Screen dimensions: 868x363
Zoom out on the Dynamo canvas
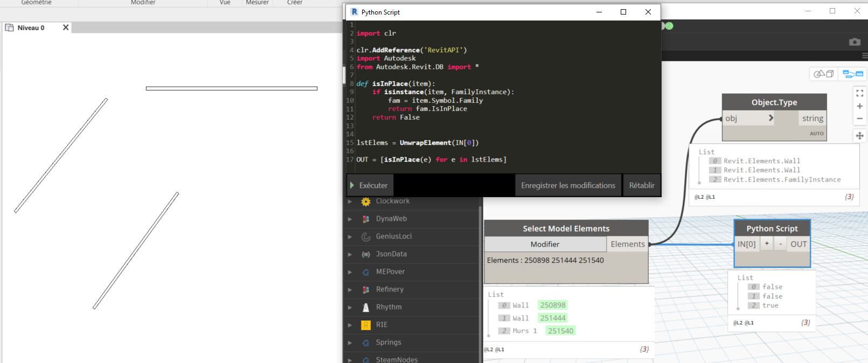tap(859, 118)
